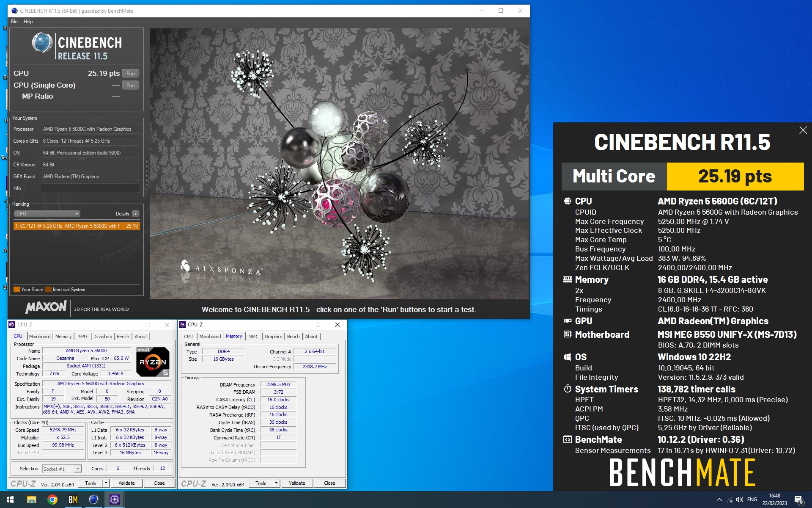This screenshot has height=508, width=812.
Task: Open the Cinebench Help menu
Action: coord(28,22)
